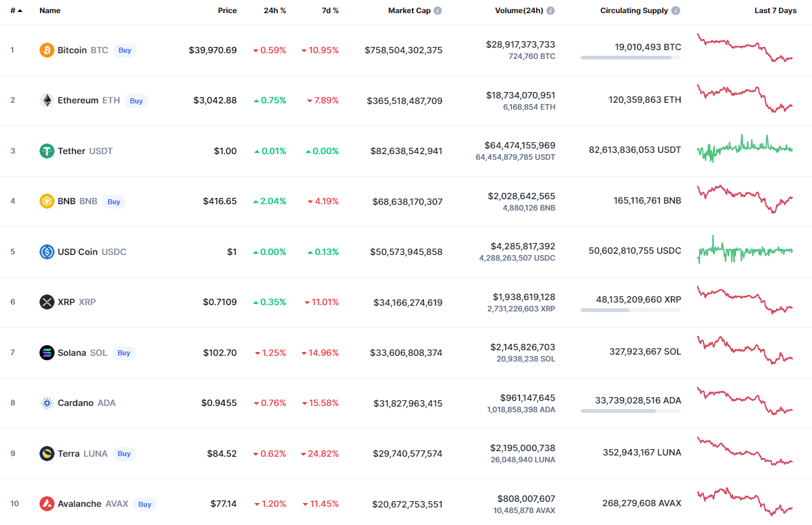Click the Avalanche logo icon
The image size is (812, 525).
(47, 504)
